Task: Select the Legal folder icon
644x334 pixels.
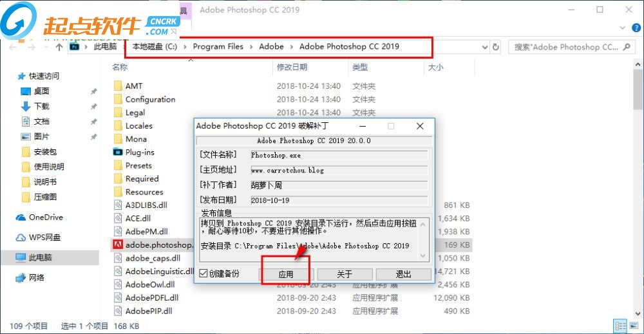Action: (118, 113)
